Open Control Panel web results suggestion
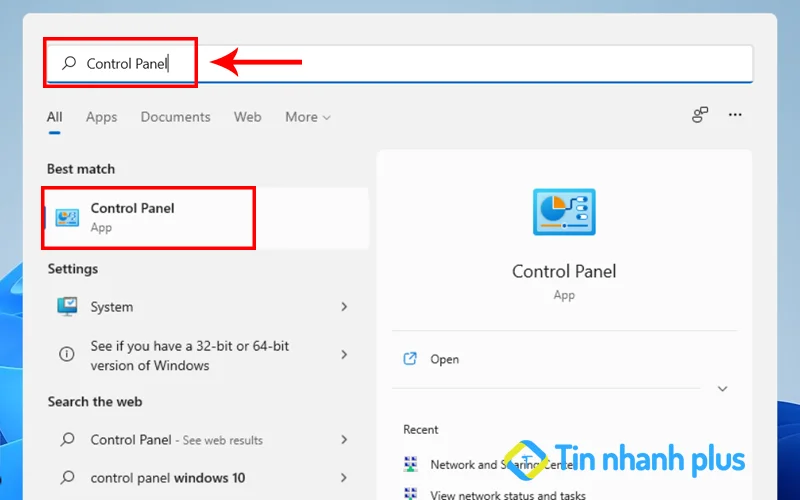Screen dimensions: 800x500 pos(204,439)
